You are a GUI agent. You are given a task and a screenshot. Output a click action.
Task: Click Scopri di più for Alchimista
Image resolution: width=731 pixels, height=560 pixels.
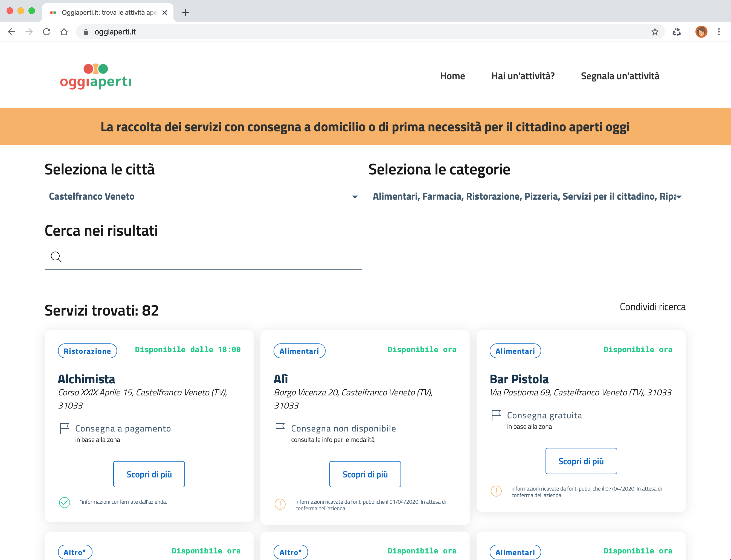coord(149,474)
